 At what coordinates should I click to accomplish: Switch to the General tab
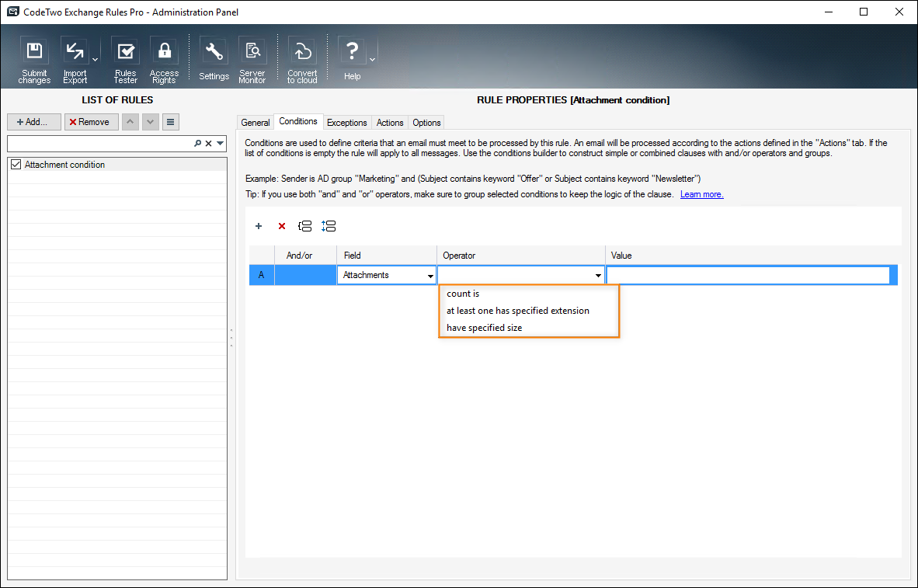click(x=256, y=123)
